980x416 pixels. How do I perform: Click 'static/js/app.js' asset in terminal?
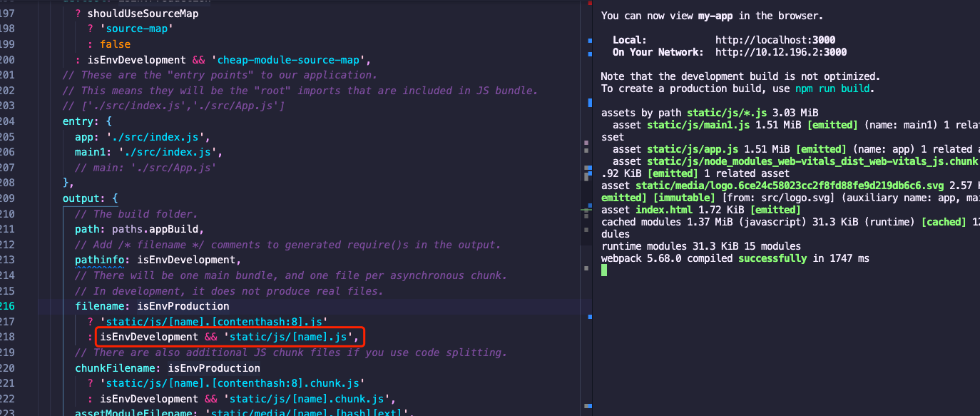(693, 149)
